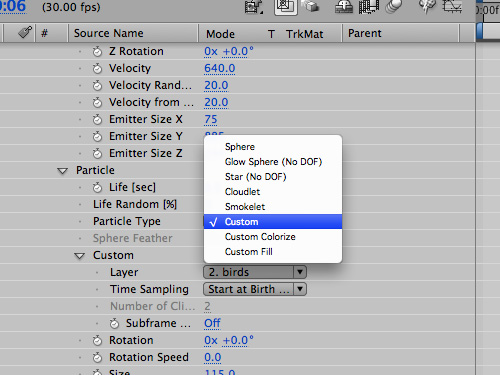Enable frame blending switch icon
The width and height of the screenshot is (500, 375).
tap(369, 6)
